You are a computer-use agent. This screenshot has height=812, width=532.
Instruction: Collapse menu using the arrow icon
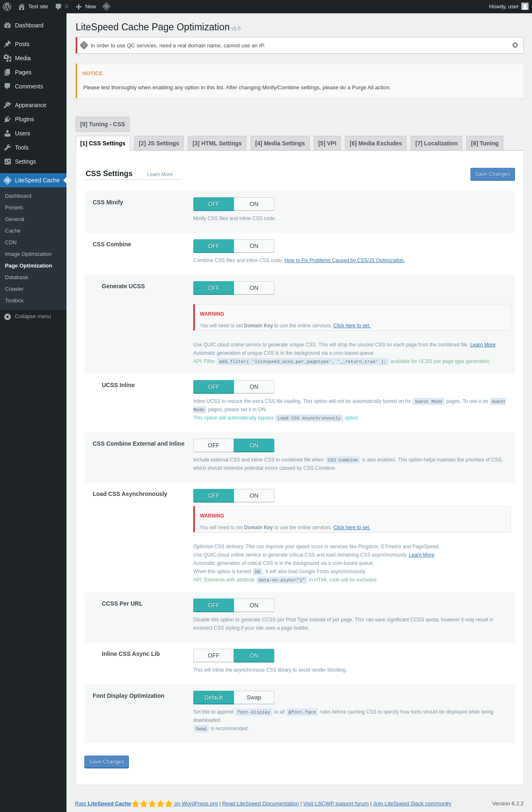[x=7, y=316]
